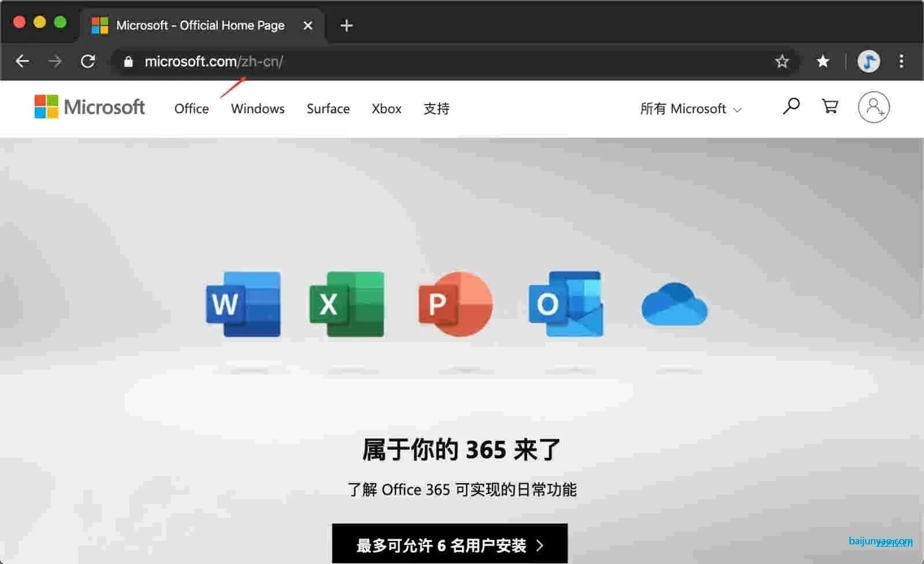Viewport: 924px width, 564px height.
Task: Click the 最多可允许 6 名用户安装 button
Action: tap(450, 544)
